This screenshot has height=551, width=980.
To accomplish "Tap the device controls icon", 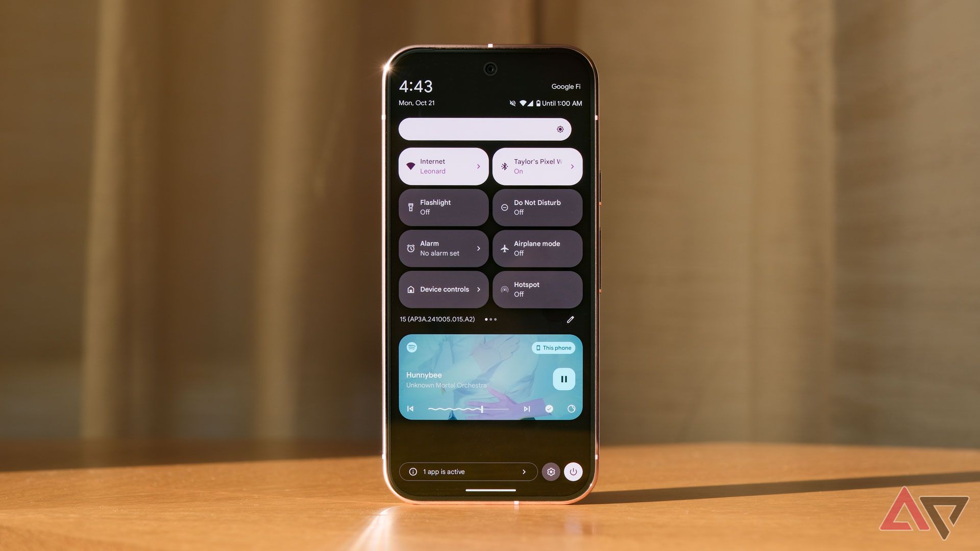I will [x=410, y=289].
